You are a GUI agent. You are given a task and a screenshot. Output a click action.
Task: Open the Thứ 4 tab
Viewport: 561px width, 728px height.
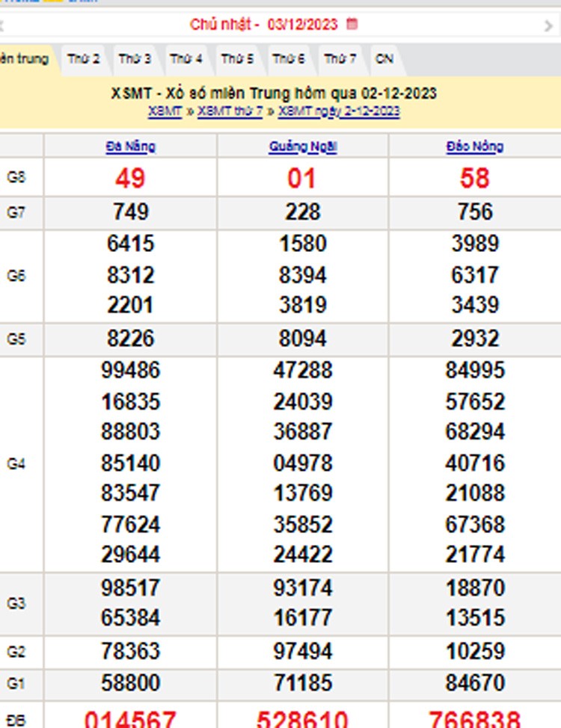(x=186, y=58)
